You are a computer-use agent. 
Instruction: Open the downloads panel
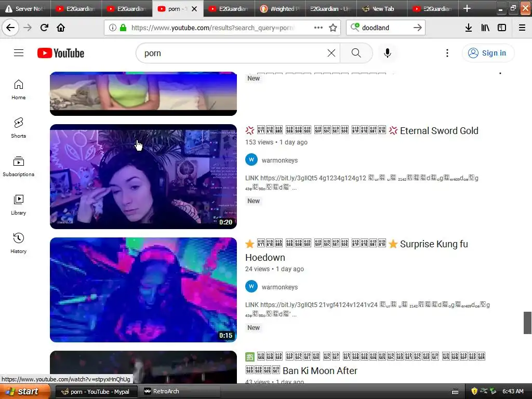(x=469, y=28)
